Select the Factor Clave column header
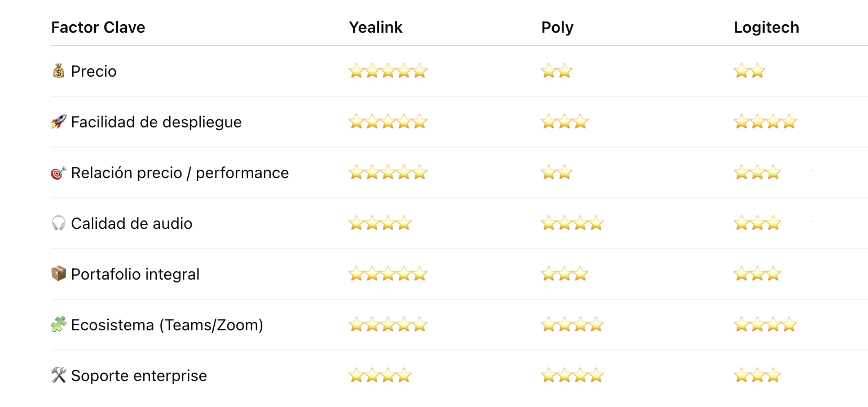Screen dimensions: 868x407 click(x=98, y=28)
